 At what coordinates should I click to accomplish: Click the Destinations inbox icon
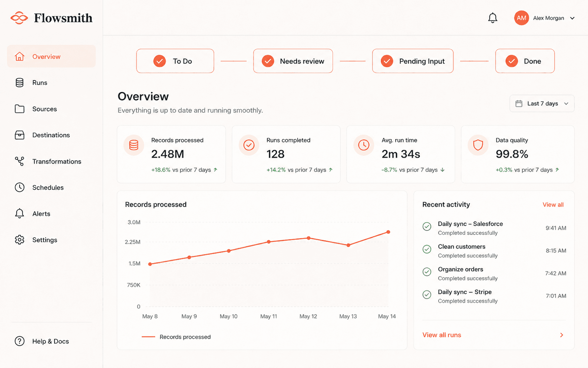click(20, 135)
